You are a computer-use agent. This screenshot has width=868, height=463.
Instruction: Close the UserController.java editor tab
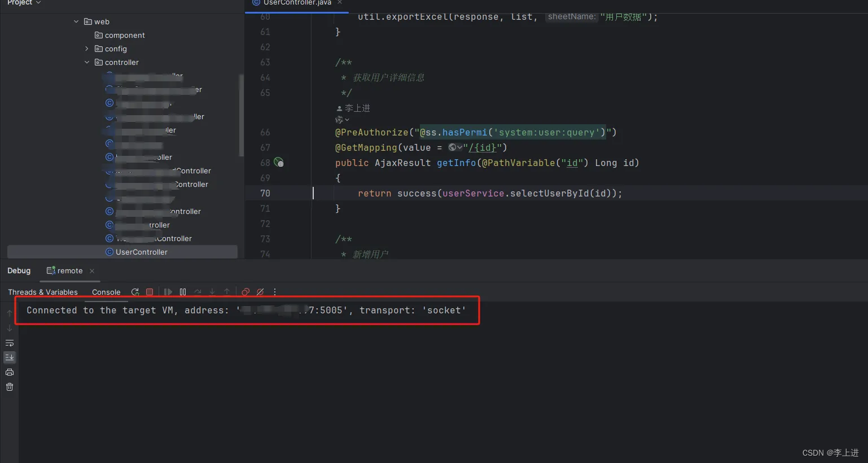click(x=340, y=3)
